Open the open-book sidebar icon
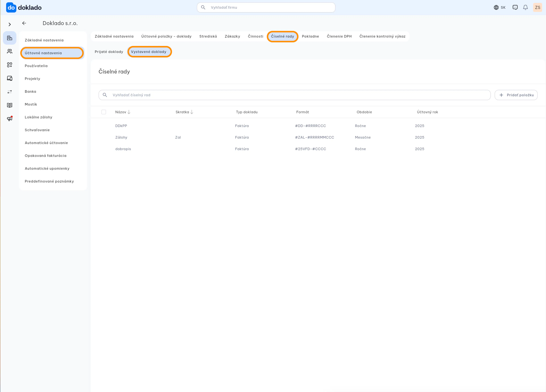Image resolution: width=546 pixels, height=392 pixels. click(10, 105)
